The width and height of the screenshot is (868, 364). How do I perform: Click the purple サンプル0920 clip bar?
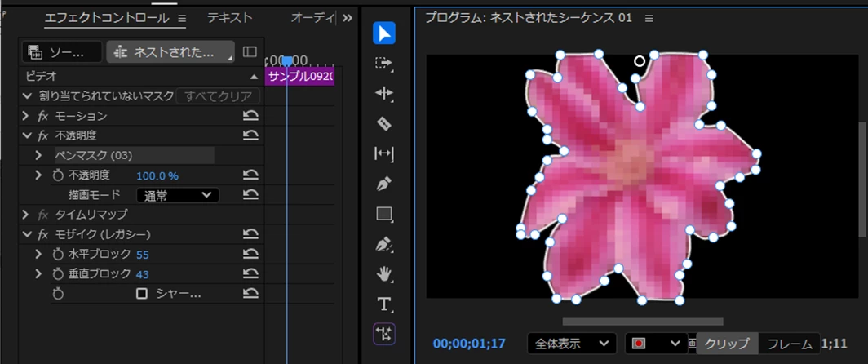tap(299, 77)
